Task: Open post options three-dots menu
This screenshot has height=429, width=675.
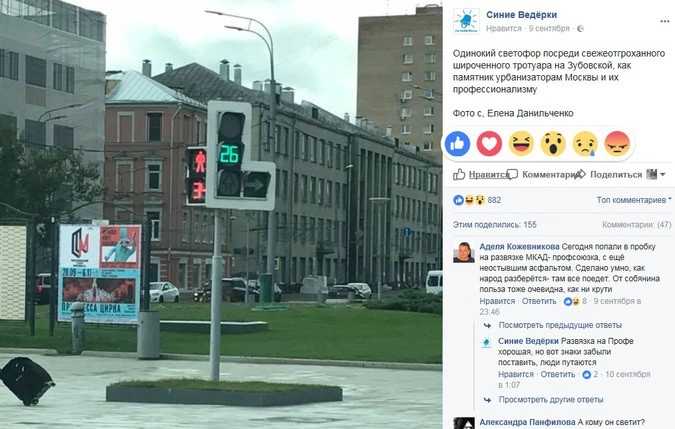Action: coord(664,22)
